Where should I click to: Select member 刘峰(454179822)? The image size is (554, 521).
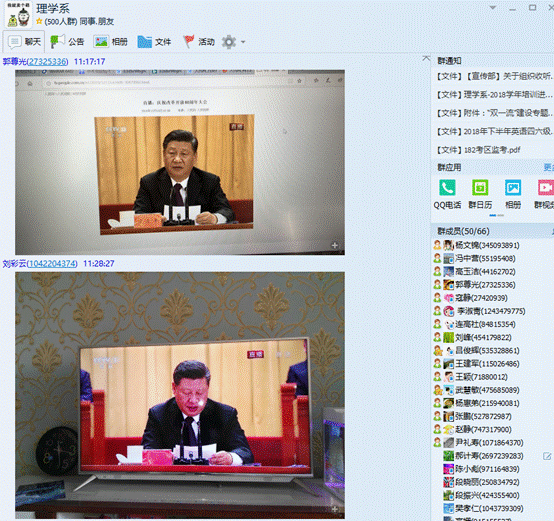[483, 338]
